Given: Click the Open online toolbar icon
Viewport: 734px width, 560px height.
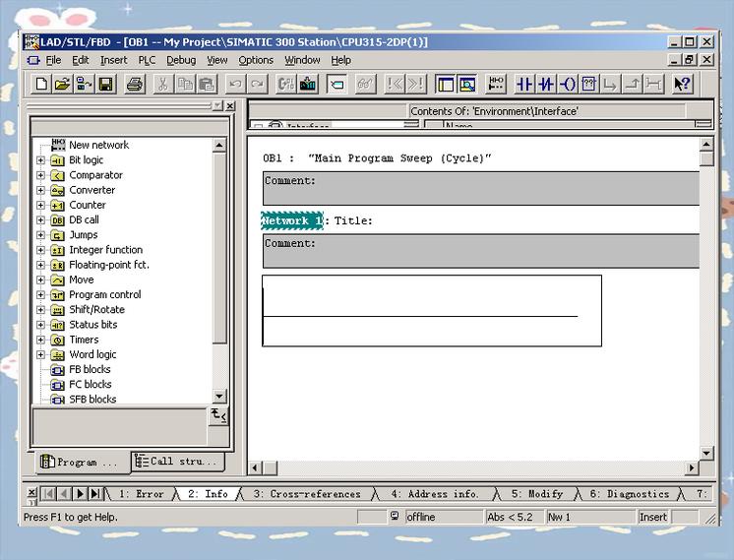Looking at the screenshot, I should point(85,85).
